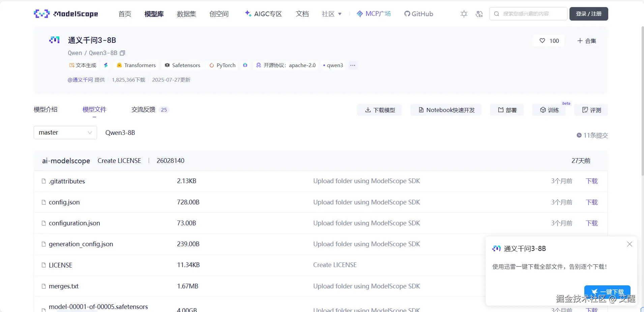The image size is (644, 312).
Task: Click the 评测 button
Action: pos(591,110)
